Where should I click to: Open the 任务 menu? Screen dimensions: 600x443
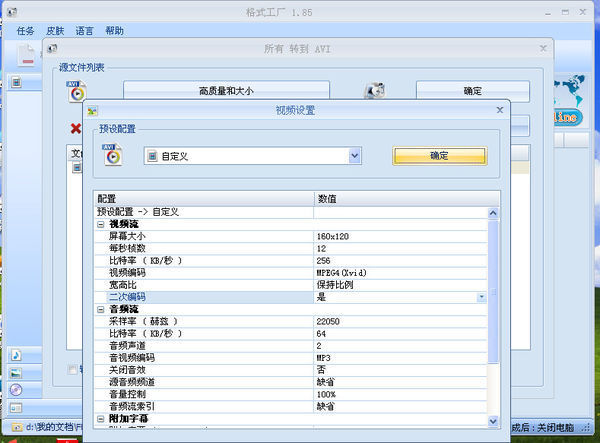[25, 31]
